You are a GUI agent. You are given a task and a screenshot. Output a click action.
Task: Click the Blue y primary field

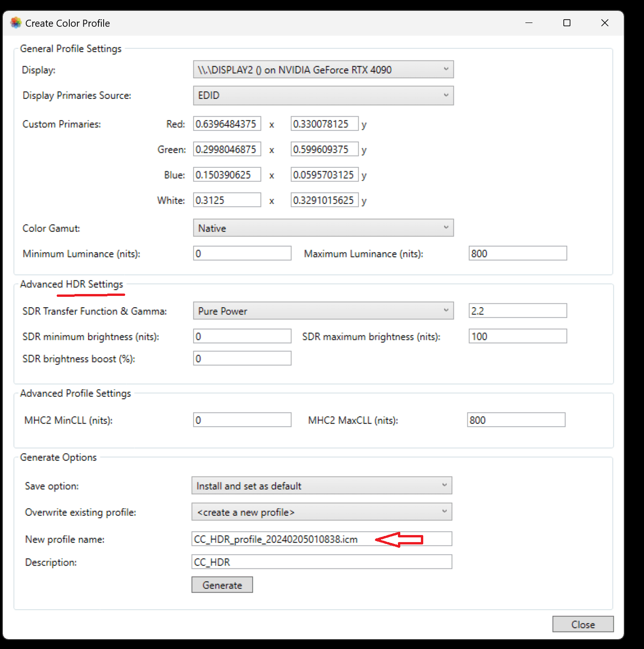pyautogui.click(x=324, y=174)
